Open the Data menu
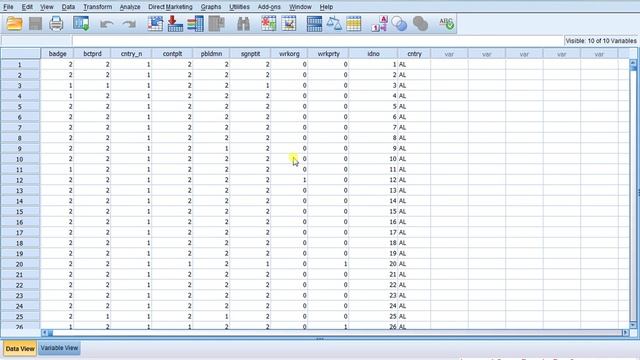640x360 pixels. coord(68,7)
